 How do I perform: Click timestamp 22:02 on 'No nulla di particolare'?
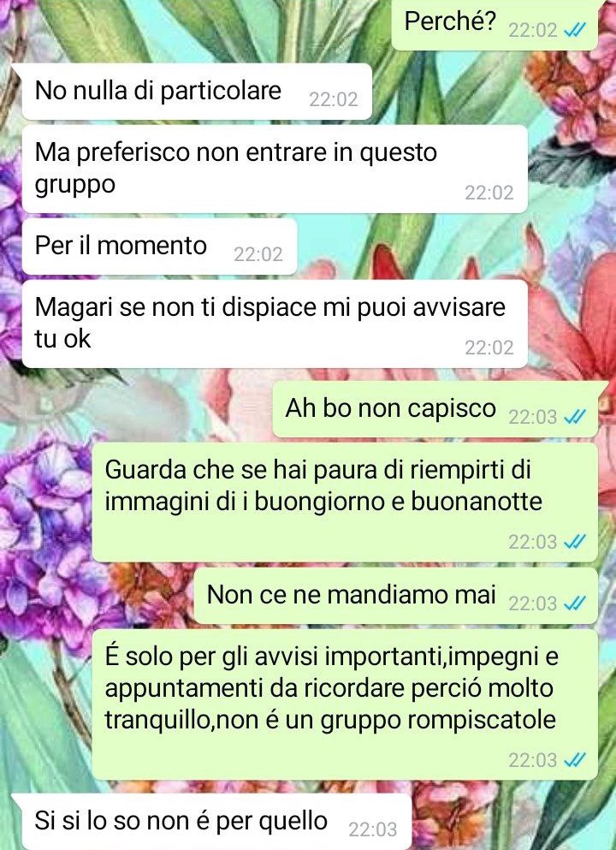click(333, 99)
